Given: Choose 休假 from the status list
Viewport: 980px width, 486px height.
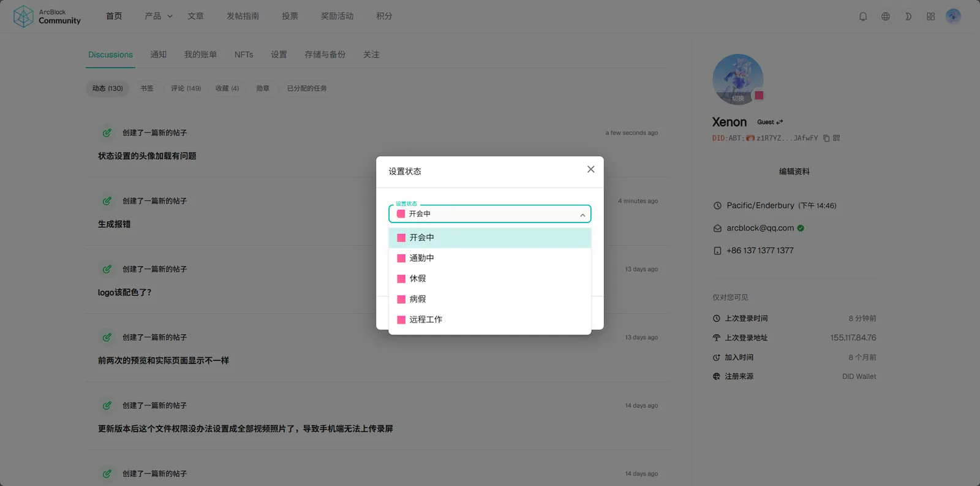Looking at the screenshot, I should point(490,279).
